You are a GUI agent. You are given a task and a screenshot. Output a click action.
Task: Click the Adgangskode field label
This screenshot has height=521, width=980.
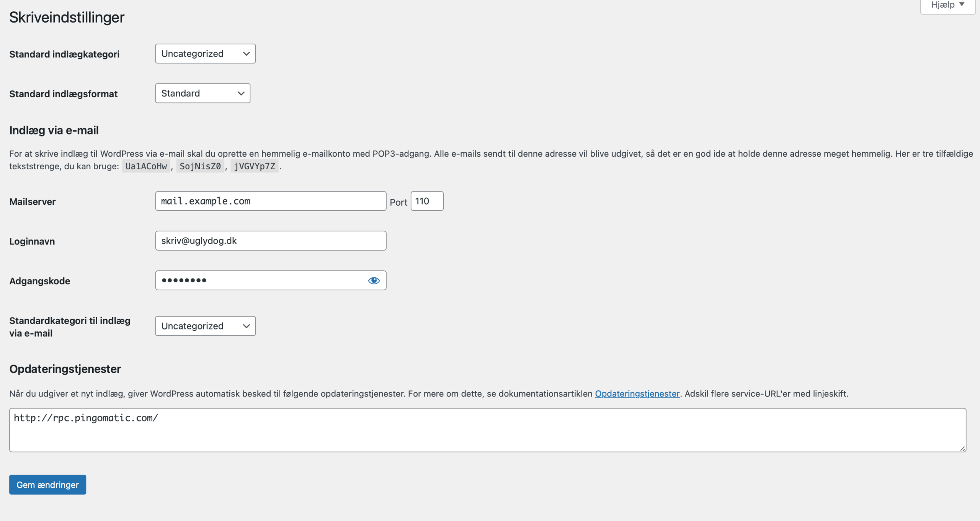[x=40, y=281]
